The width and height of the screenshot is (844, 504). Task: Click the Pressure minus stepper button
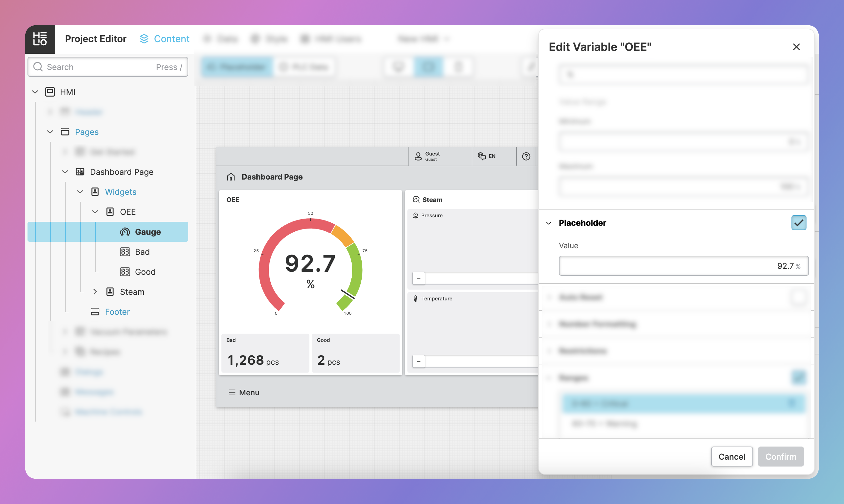(x=419, y=278)
